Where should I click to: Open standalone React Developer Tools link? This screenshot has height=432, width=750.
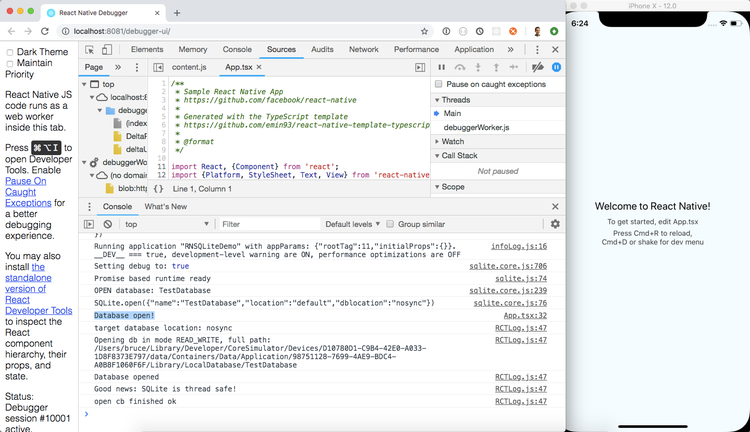(x=38, y=289)
